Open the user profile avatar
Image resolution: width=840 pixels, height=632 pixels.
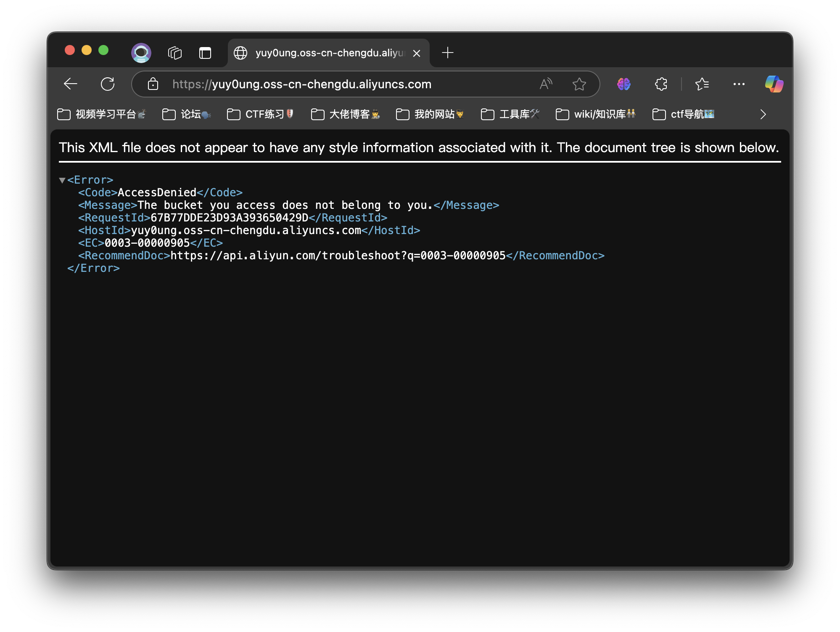(x=141, y=53)
